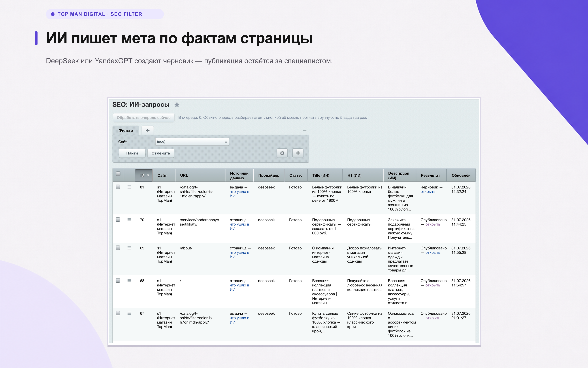Click the Найти button
Image resolution: width=588 pixels, height=368 pixels.
click(132, 153)
